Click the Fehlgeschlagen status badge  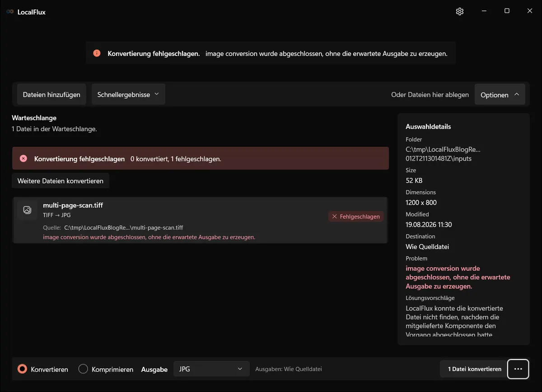pos(356,217)
